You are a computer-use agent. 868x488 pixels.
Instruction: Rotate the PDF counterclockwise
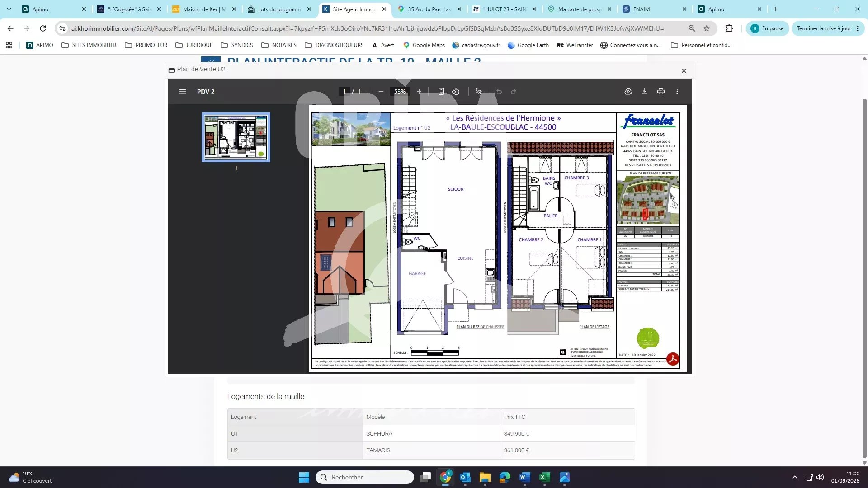click(x=456, y=91)
